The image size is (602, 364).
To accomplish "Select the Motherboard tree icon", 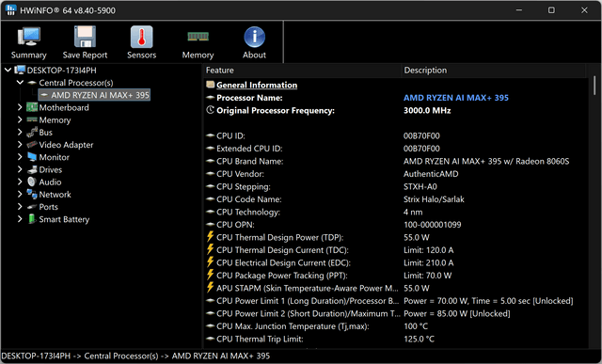I will point(32,107).
